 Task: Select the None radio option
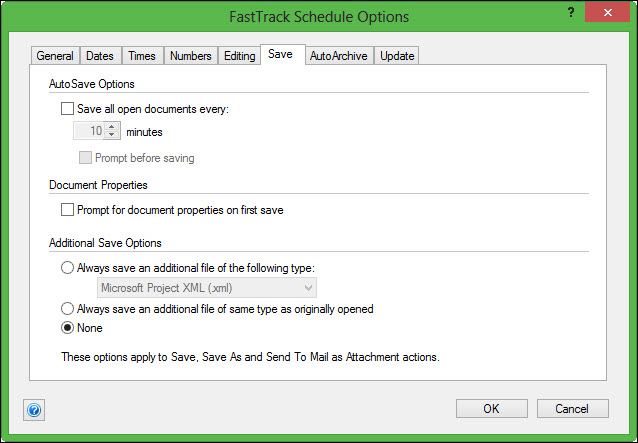point(68,328)
